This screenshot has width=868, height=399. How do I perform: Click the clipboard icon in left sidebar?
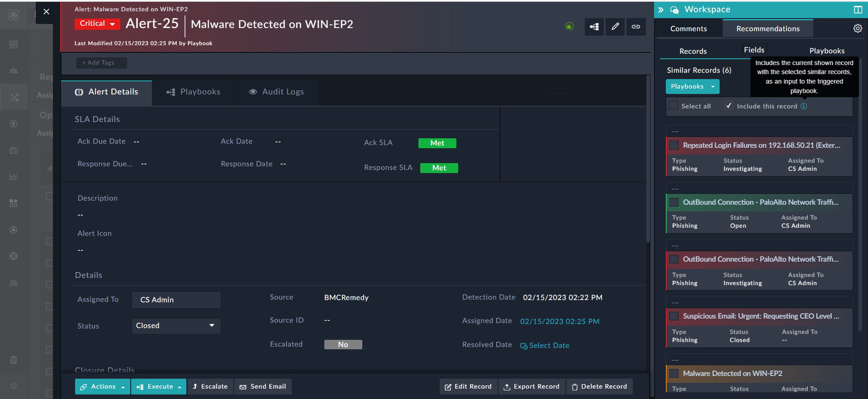coord(14,360)
